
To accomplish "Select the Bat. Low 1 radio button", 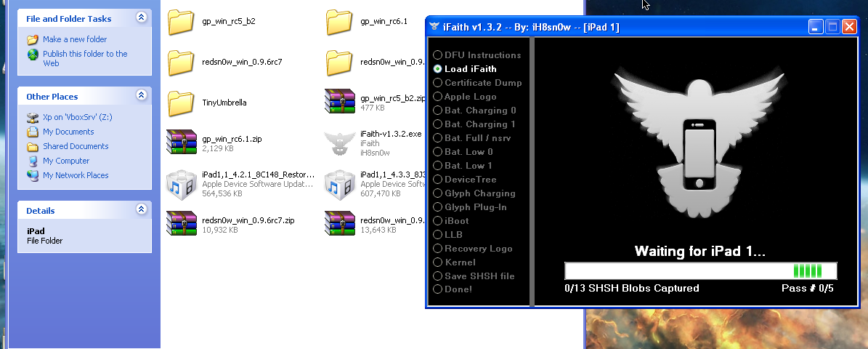I will pos(437,166).
